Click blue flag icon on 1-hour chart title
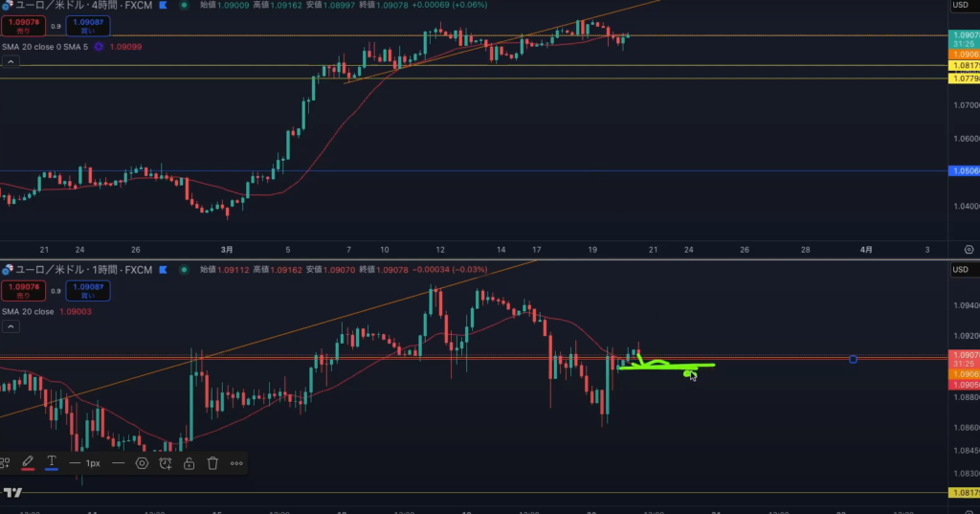The width and height of the screenshot is (980, 514). pos(163,270)
